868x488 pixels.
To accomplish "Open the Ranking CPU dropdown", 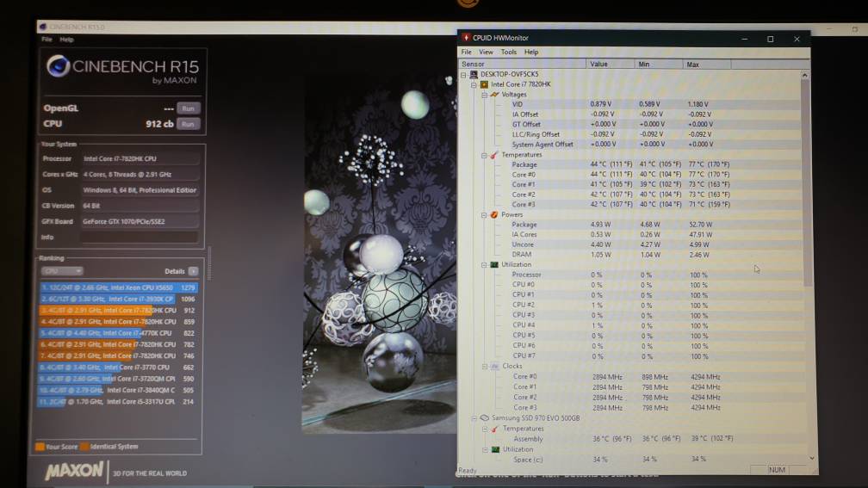I will point(61,271).
